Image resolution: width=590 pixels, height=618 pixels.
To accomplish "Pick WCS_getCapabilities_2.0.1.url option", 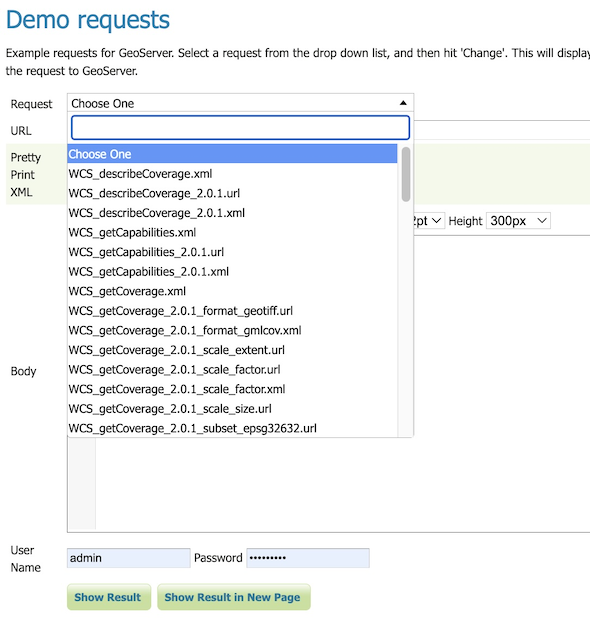I will pyautogui.click(x=232, y=252).
